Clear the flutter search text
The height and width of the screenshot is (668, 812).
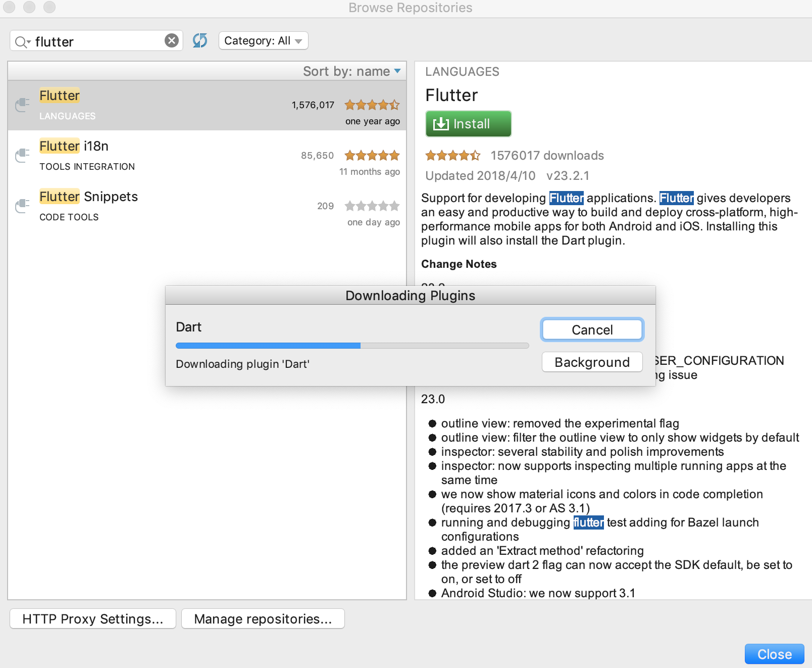[172, 40]
